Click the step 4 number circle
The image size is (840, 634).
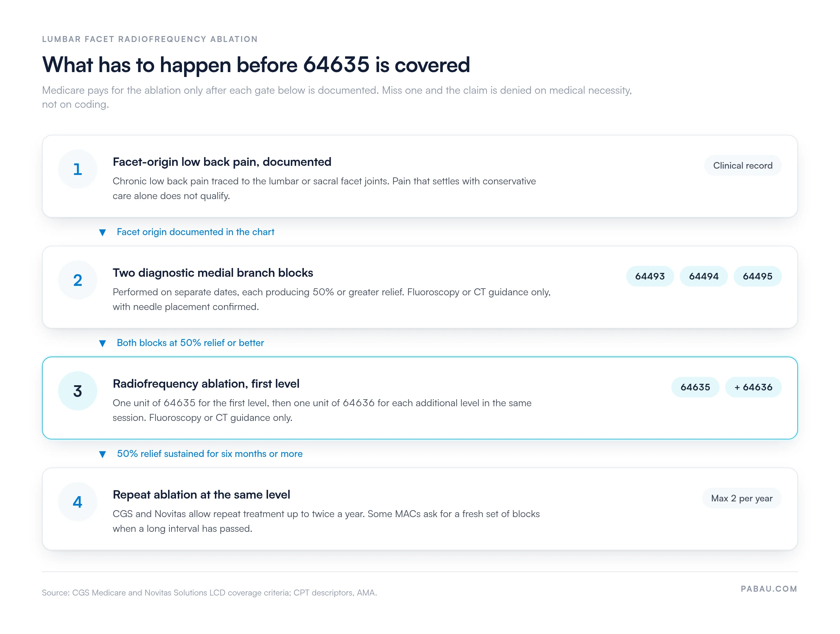(x=77, y=502)
